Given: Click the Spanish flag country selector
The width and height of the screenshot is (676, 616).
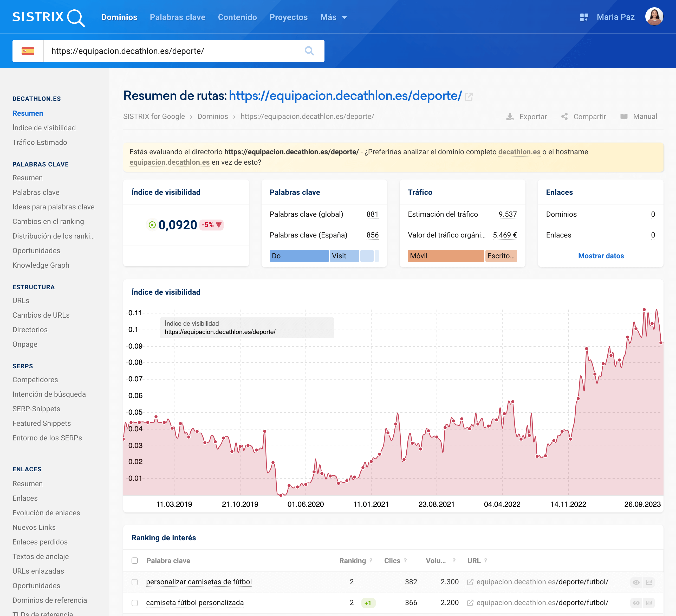Looking at the screenshot, I should pyautogui.click(x=28, y=51).
